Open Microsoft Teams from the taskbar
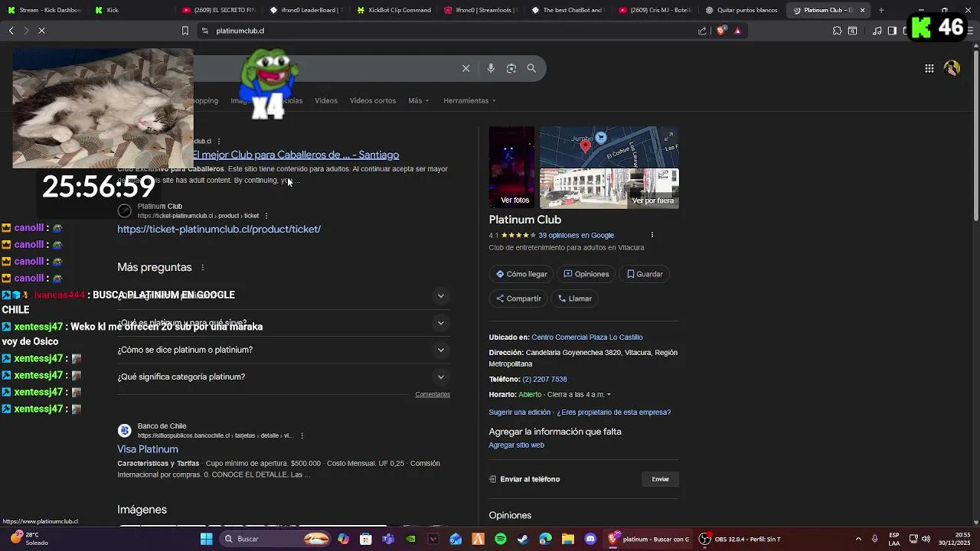The height and width of the screenshot is (551, 980). tap(388, 539)
